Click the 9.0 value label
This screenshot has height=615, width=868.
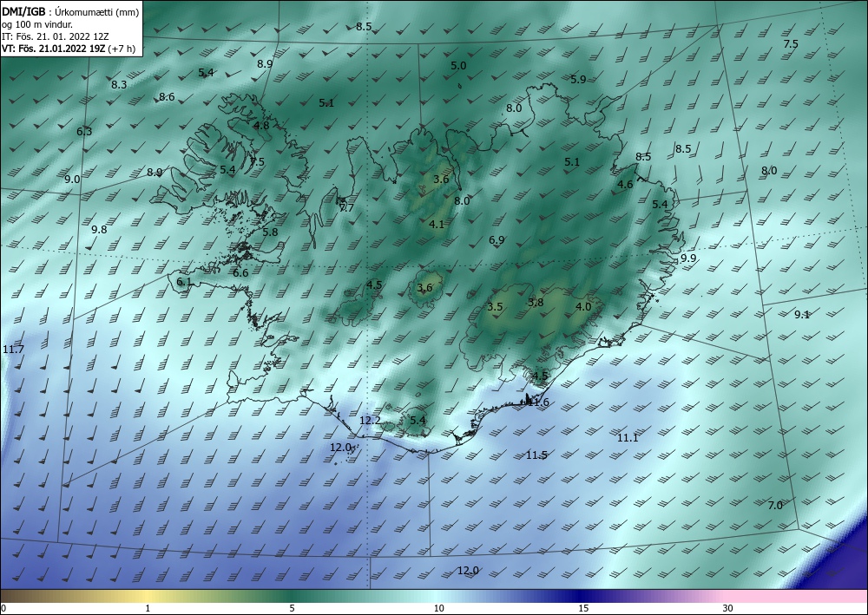coord(72,180)
